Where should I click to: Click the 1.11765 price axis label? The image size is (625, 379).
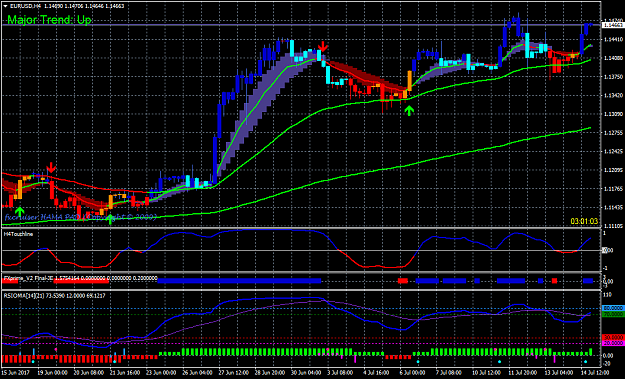pyautogui.click(x=613, y=189)
